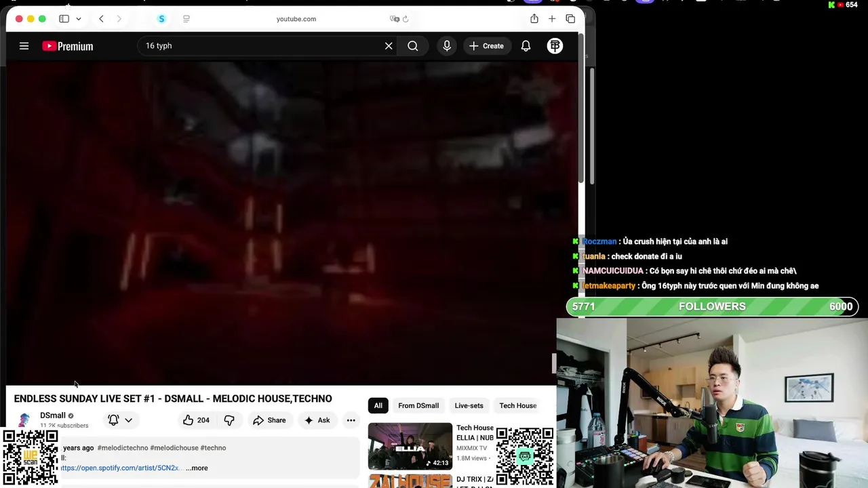Click the green K viewer count icon
This screenshot has width=868, height=488.
click(x=831, y=5)
